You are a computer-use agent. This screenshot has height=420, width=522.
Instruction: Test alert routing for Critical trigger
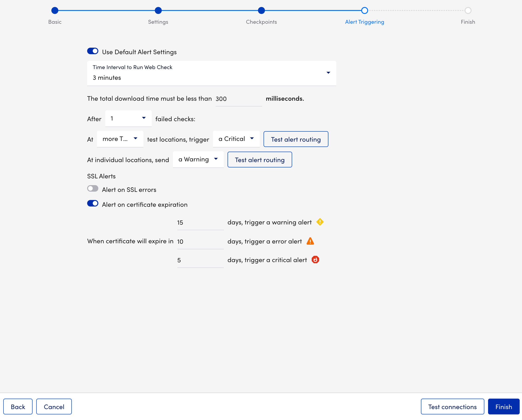pyautogui.click(x=296, y=139)
